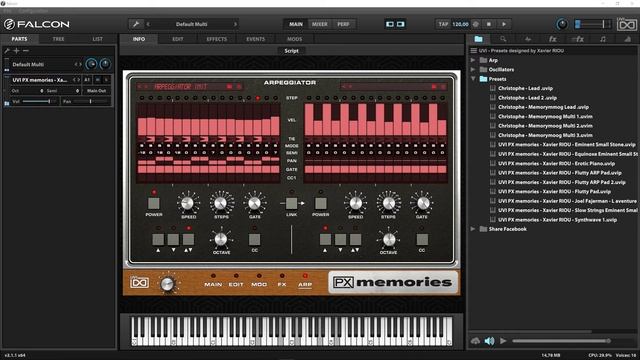Open the UVI logo at top right
The width and height of the screenshot is (640, 360).
[x=627, y=24]
